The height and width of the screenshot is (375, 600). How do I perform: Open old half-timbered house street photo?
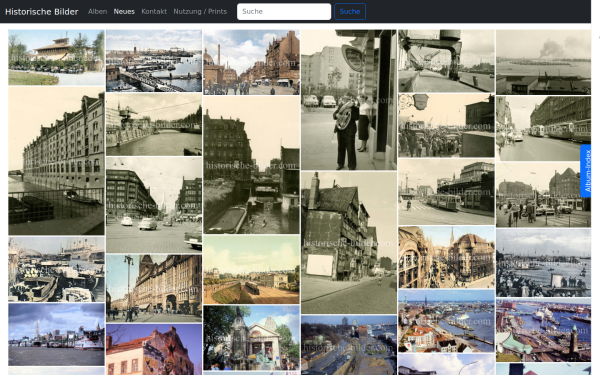[x=349, y=243]
